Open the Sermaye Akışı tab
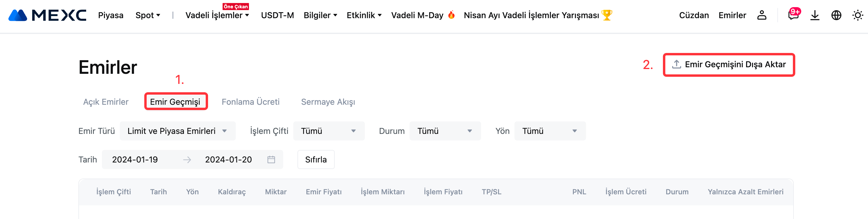Image resolution: width=868 pixels, height=219 pixels. point(328,102)
